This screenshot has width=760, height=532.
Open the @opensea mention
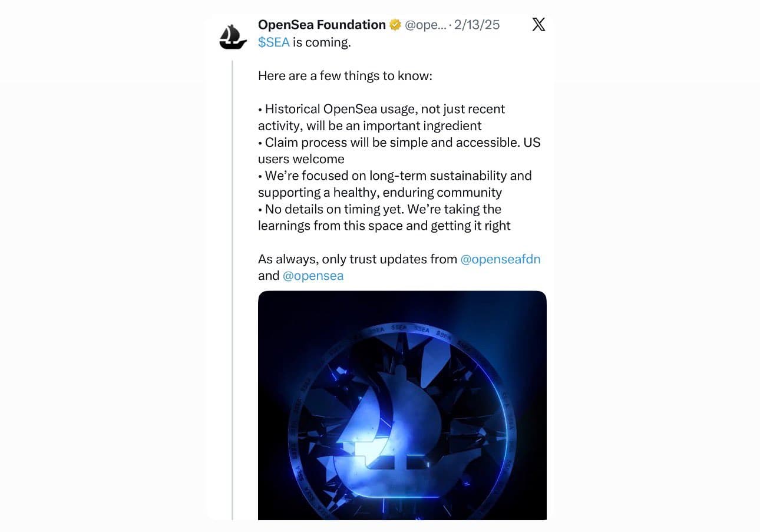[x=313, y=276]
